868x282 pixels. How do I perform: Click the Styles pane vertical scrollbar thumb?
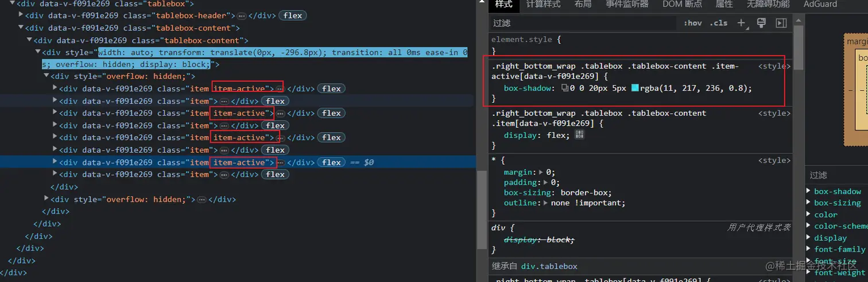pos(798,49)
